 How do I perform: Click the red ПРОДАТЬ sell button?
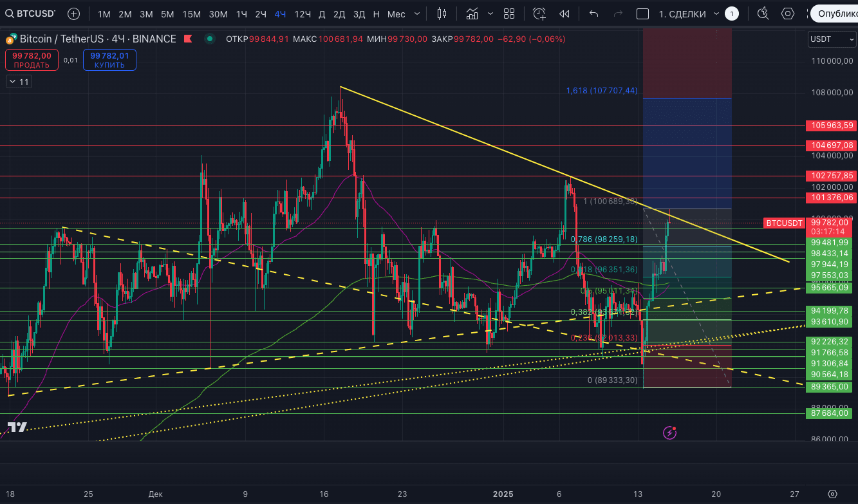[32, 61]
